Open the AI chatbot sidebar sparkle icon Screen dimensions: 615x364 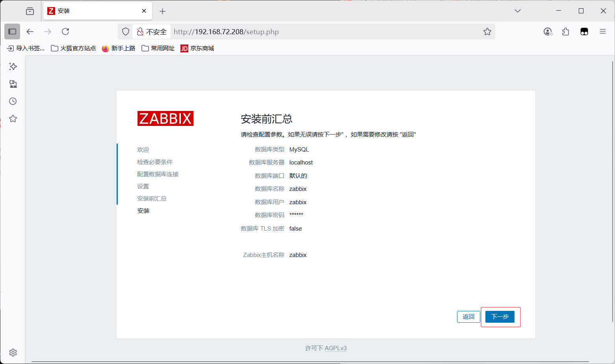[13, 67]
